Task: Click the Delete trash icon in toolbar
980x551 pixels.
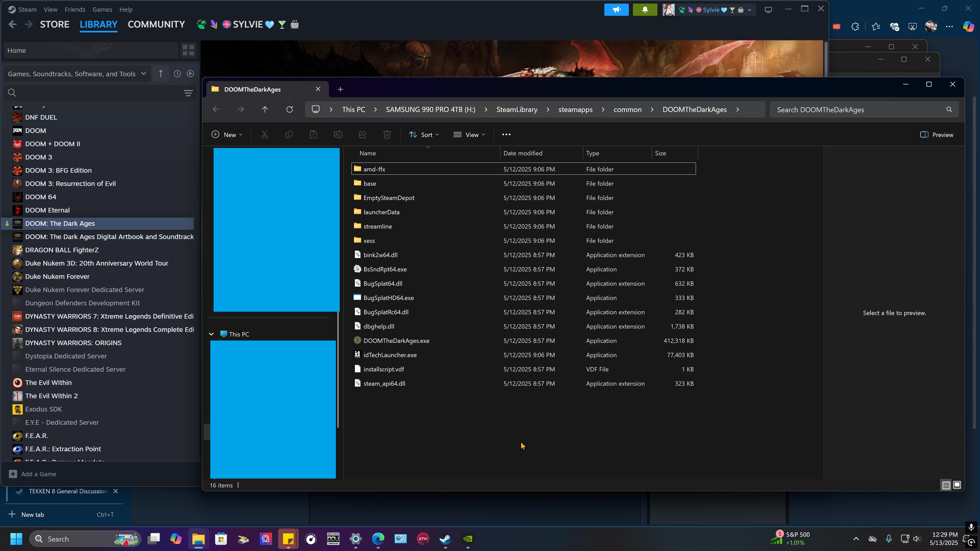Action: click(x=387, y=135)
